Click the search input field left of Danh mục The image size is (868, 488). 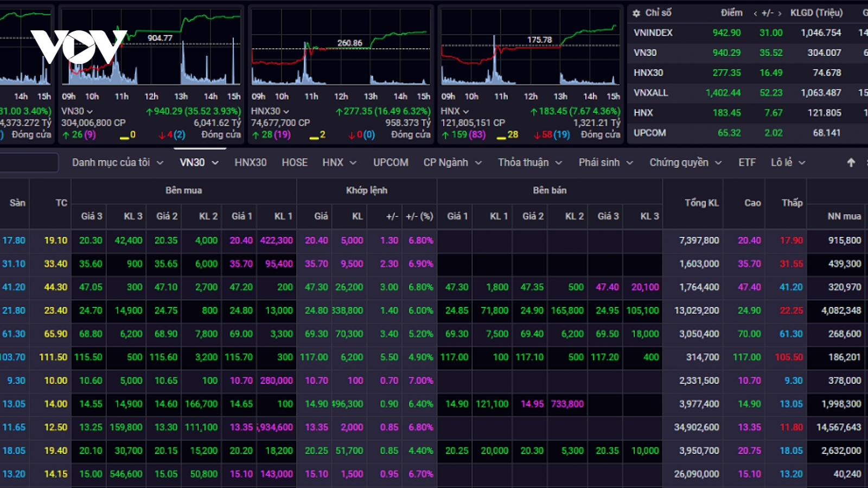[29, 163]
